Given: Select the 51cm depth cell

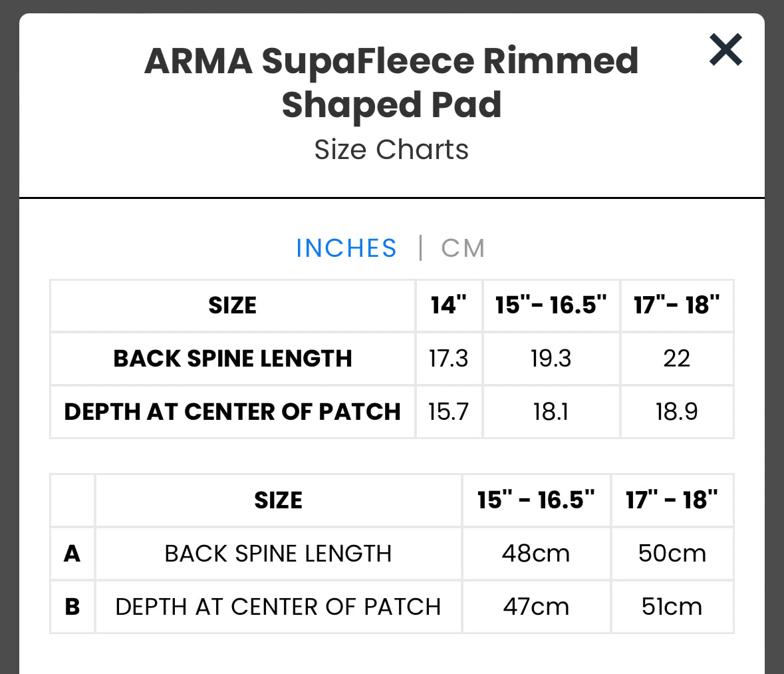Looking at the screenshot, I should pyautogui.click(x=672, y=607).
